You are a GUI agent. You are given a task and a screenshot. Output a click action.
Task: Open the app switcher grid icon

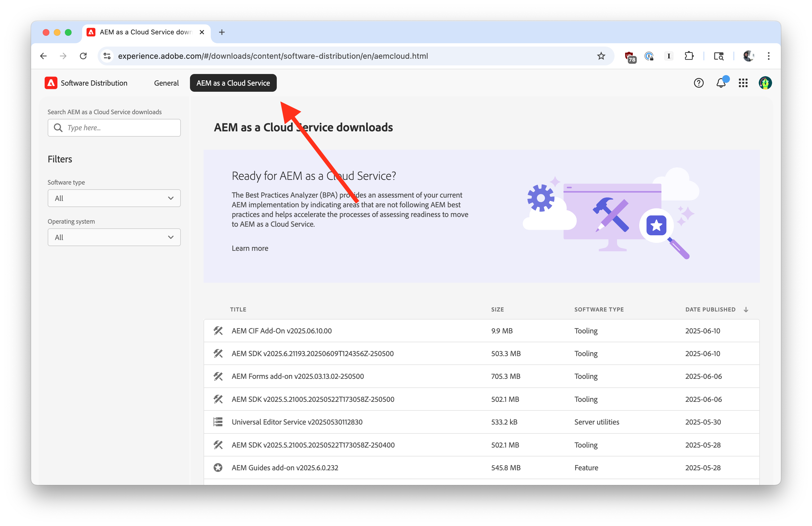(x=743, y=83)
